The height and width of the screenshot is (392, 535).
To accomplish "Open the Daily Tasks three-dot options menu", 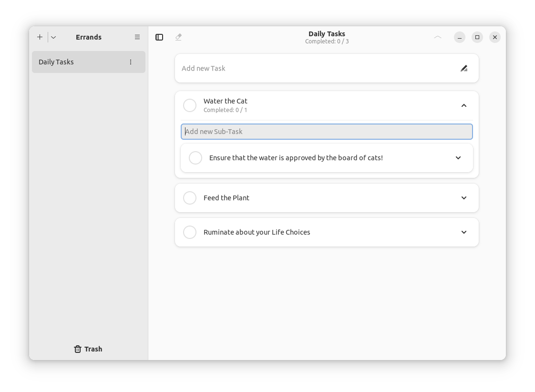I will 130,62.
